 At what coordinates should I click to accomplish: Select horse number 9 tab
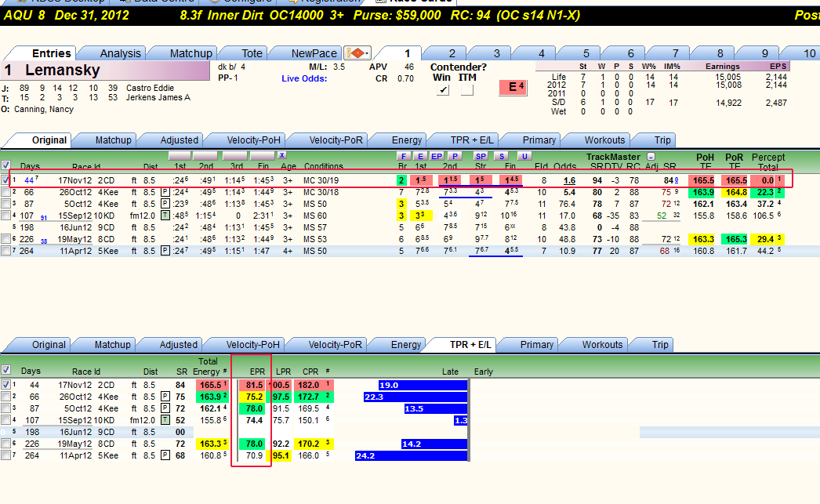764,53
